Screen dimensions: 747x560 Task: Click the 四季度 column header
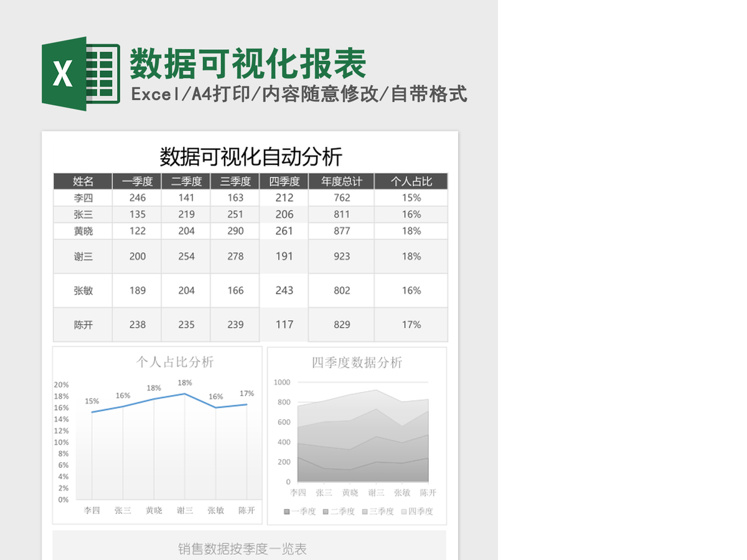click(x=284, y=181)
